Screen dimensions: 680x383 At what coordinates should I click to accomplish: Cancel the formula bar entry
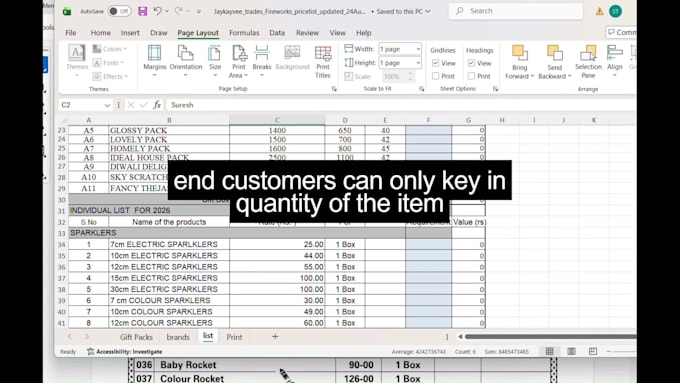(x=131, y=105)
